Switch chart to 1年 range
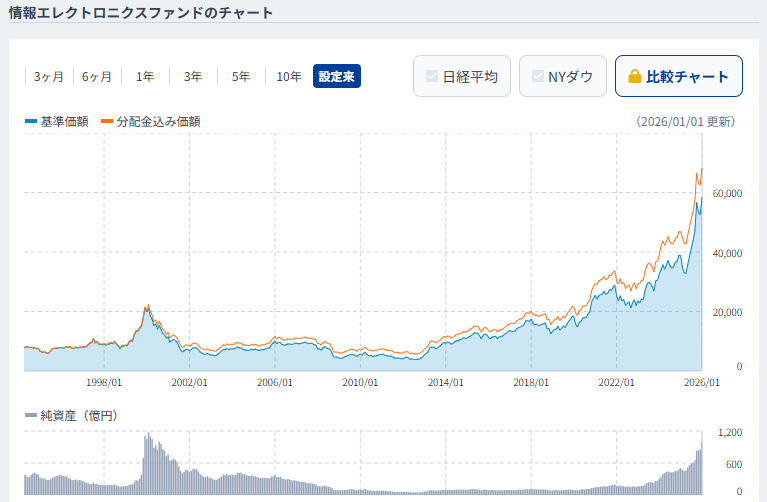This screenshot has width=767, height=502. pyautogui.click(x=145, y=76)
